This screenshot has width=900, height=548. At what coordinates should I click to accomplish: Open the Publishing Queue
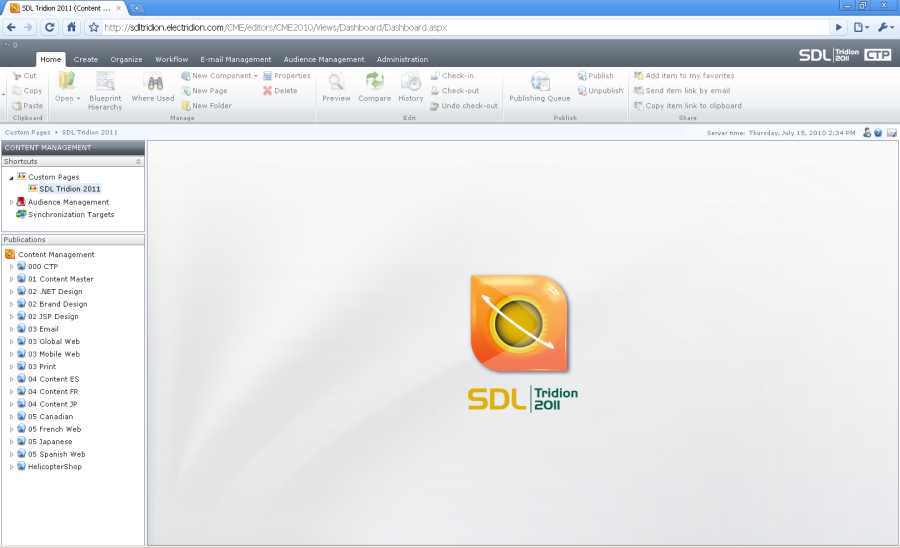tap(540, 88)
